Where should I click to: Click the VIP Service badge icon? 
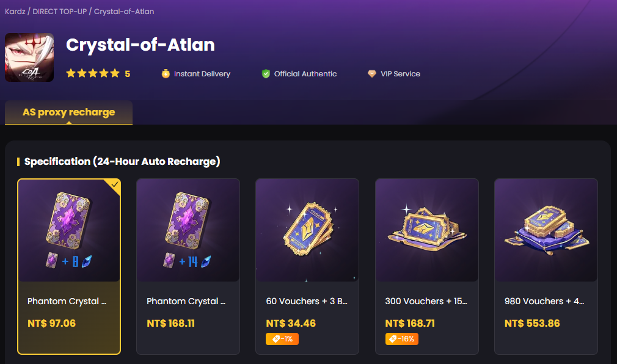pos(371,73)
